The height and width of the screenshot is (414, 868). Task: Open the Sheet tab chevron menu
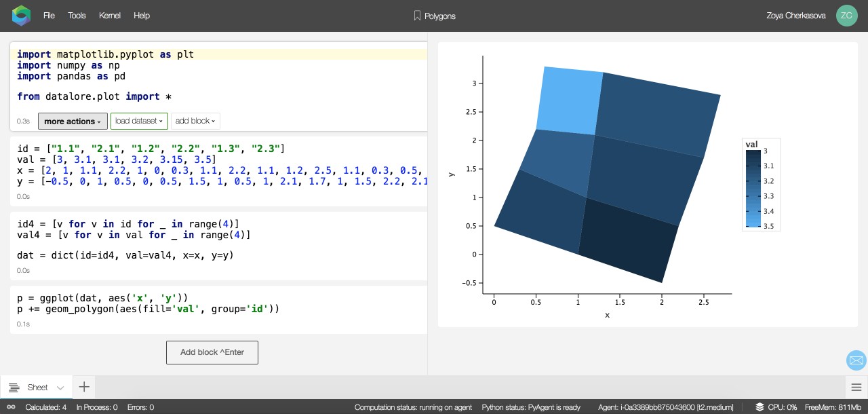(60, 388)
